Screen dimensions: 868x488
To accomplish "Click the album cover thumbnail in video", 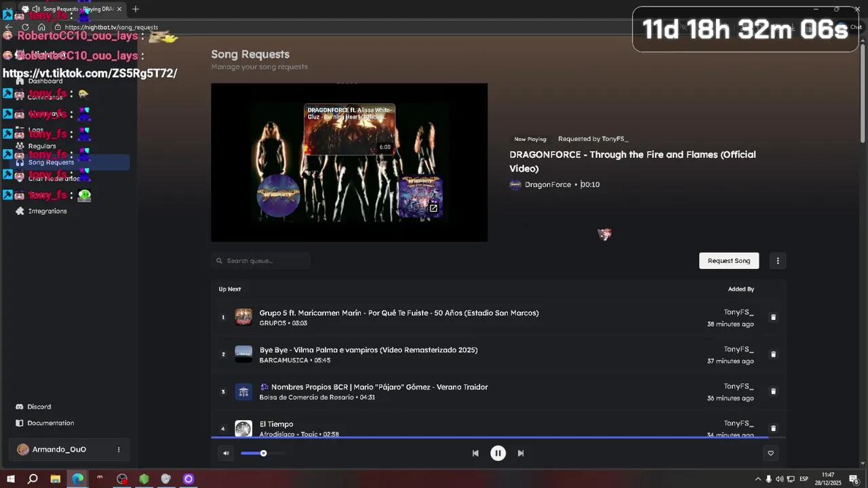I will (421, 197).
